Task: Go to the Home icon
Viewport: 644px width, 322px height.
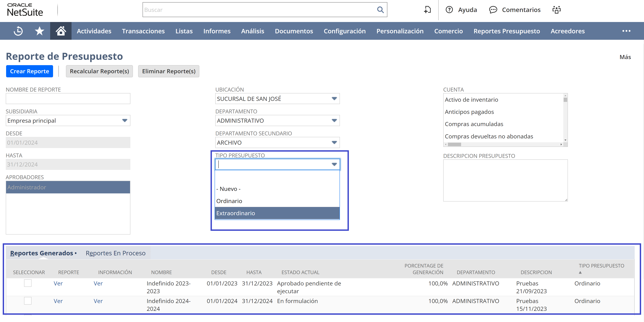Action: pyautogui.click(x=61, y=31)
